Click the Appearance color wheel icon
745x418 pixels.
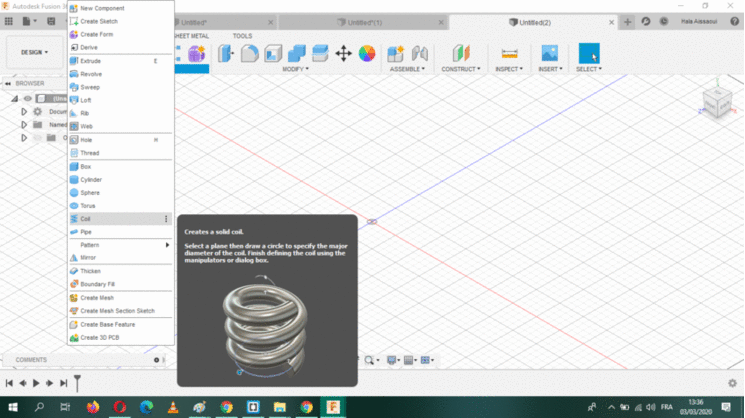[367, 54]
